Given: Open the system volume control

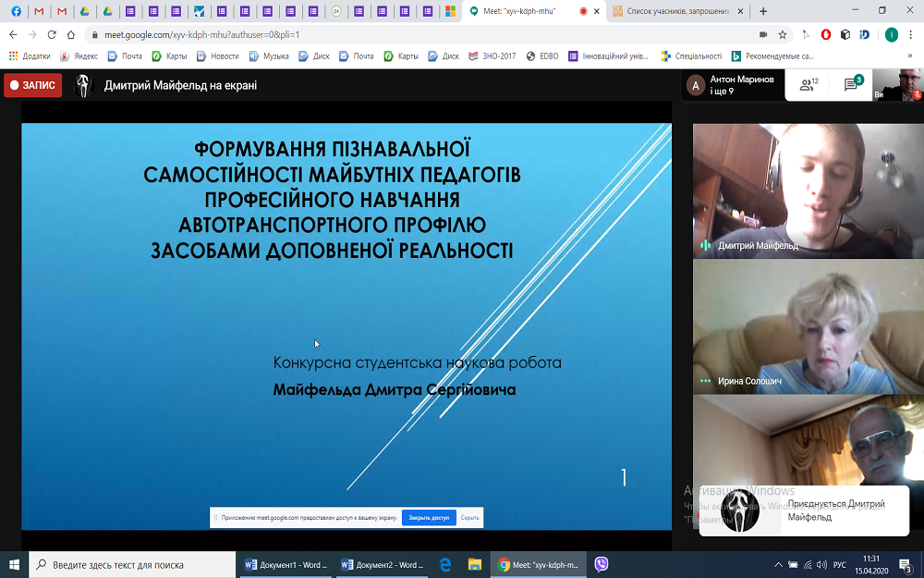Looking at the screenshot, I should (821, 564).
